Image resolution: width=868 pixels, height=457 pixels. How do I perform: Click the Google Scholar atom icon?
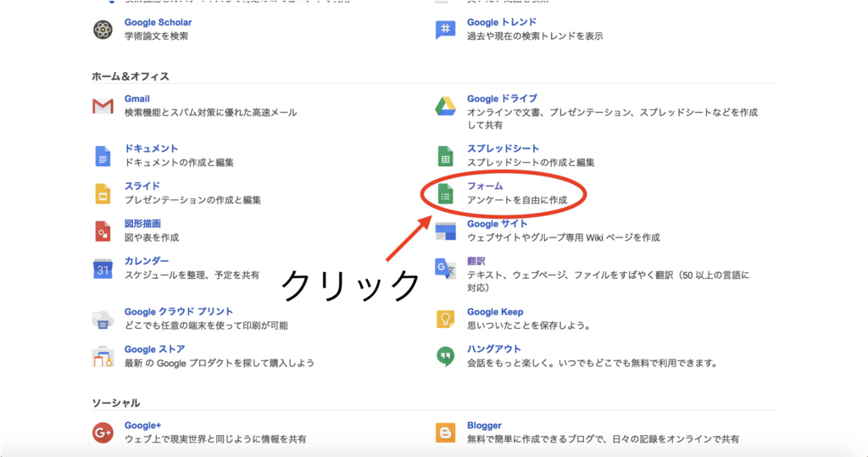click(103, 30)
